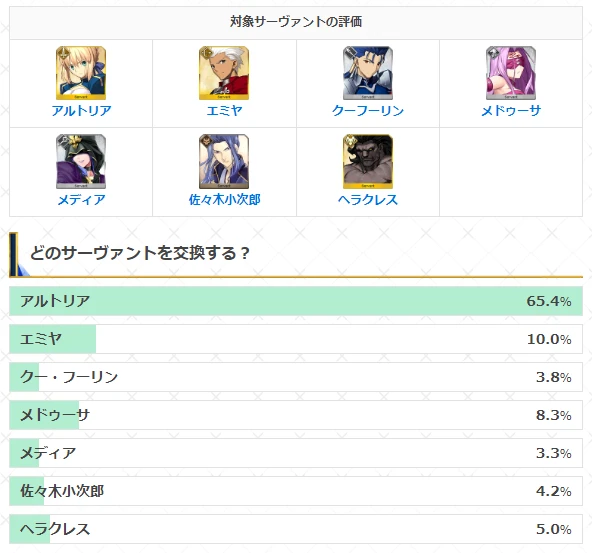Open the メドゥーサ servant portrait icon
The image size is (592, 553).
511,73
